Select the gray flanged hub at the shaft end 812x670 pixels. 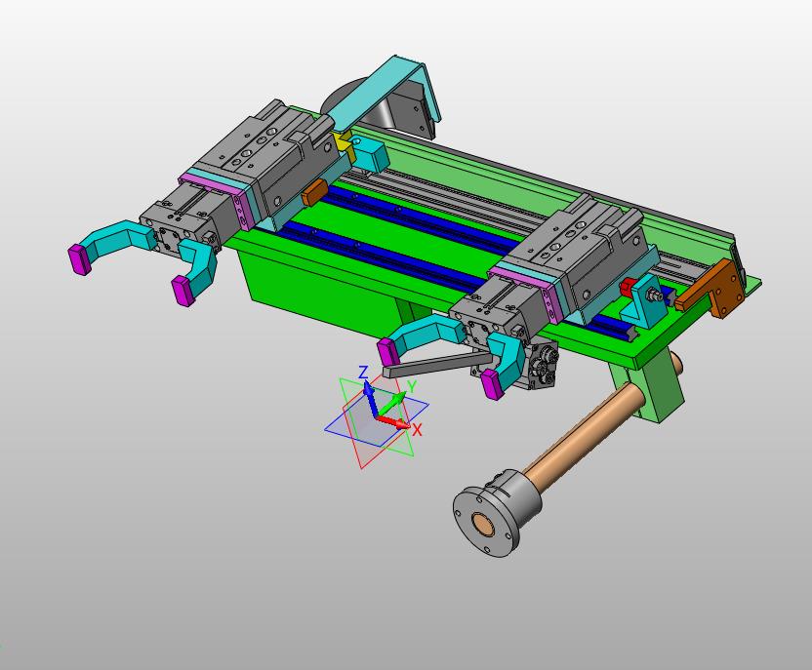tap(496, 512)
